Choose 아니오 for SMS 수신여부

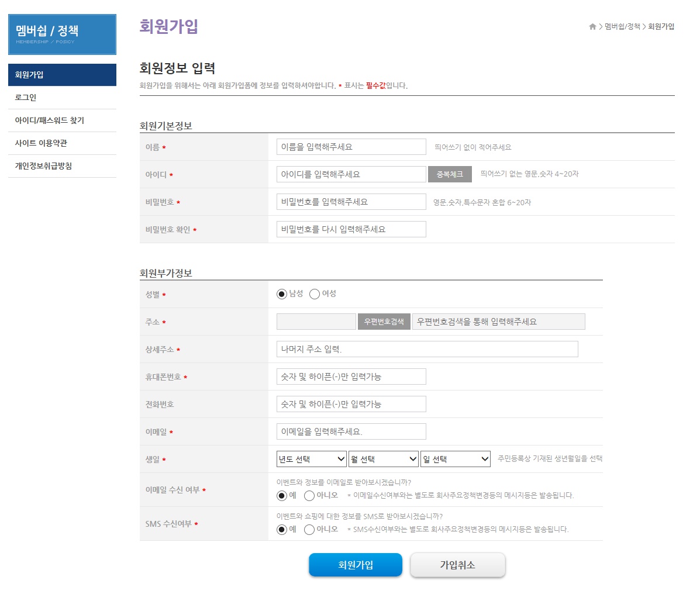[310, 530]
